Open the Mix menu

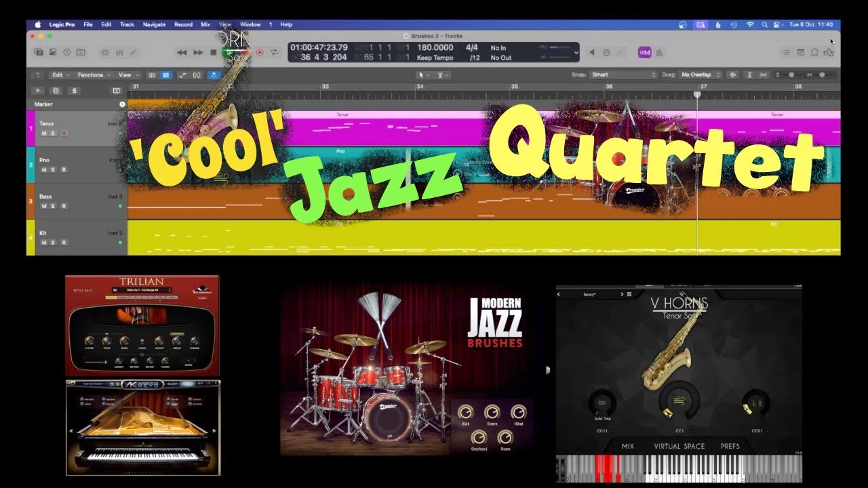click(x=205, y=24)
